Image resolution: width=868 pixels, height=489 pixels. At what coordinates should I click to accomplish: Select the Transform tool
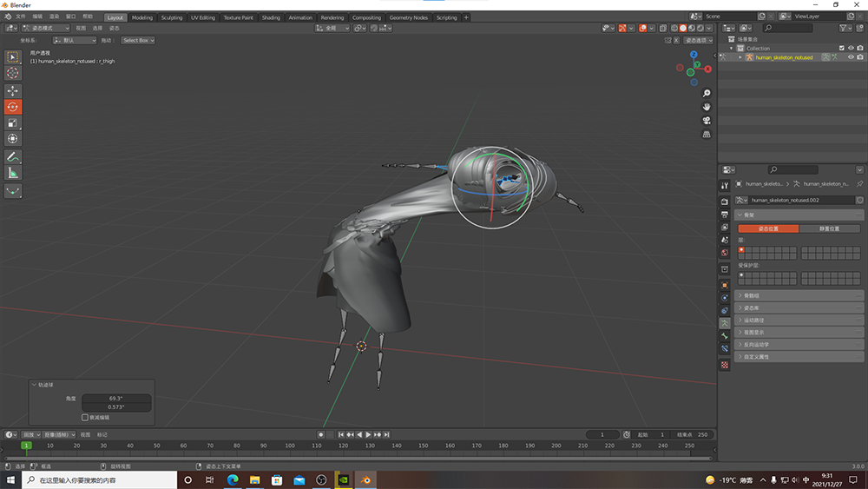pyautogui.click(x=13, y=139)
